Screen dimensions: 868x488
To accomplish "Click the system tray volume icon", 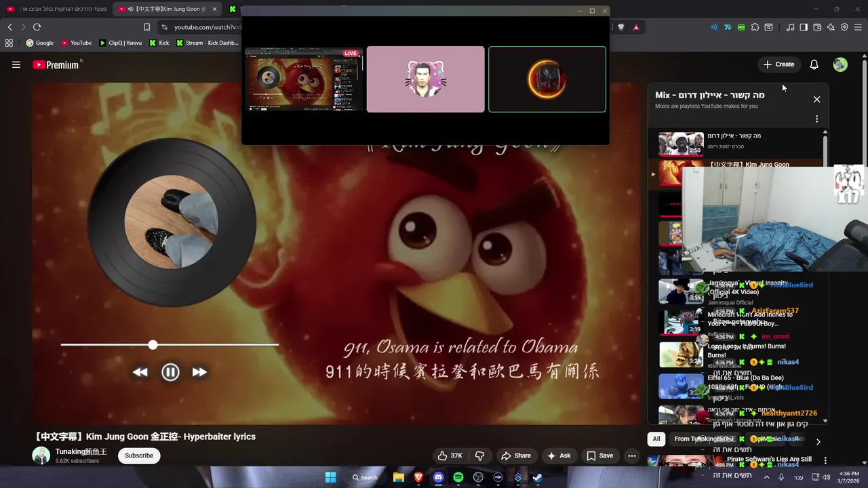I will [826, 477].
